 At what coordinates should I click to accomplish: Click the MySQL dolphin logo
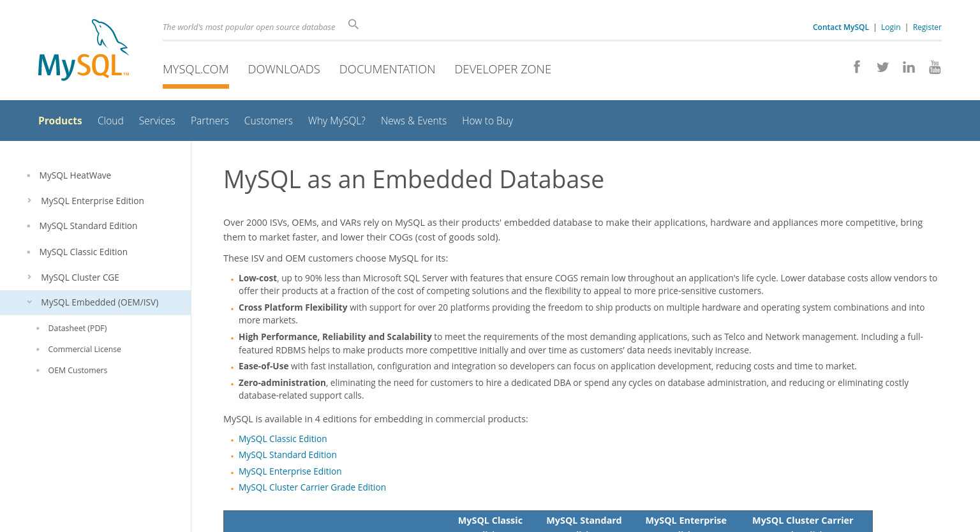coord(84,50)
